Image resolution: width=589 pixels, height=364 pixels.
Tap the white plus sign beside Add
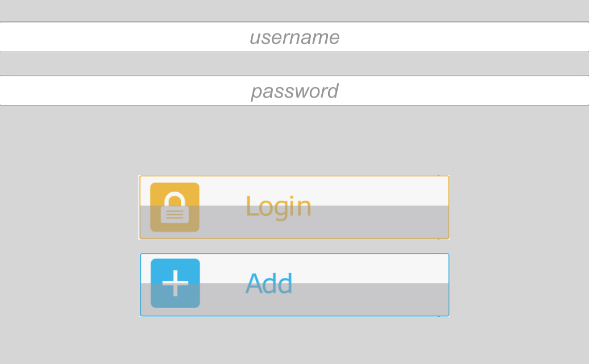click(175, 283)
